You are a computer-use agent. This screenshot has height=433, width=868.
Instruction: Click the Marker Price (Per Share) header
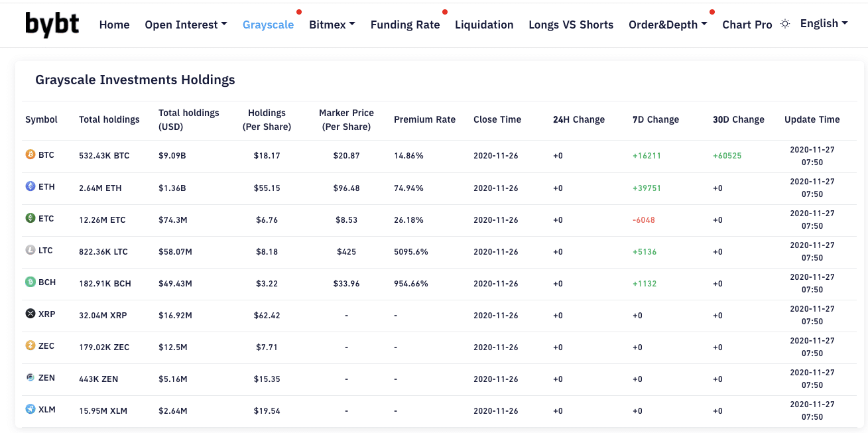click(x=346, y=119)
